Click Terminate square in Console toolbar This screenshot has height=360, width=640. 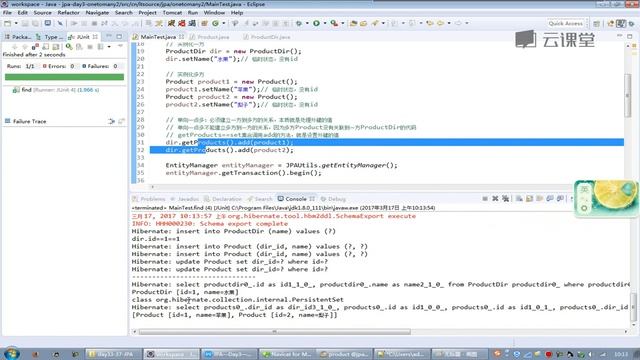tap(485, 199)
